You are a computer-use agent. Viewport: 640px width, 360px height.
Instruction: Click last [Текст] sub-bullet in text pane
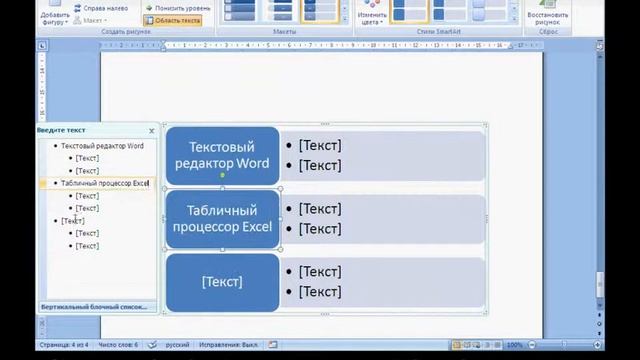pyautogui.click(x=87, y=246)
